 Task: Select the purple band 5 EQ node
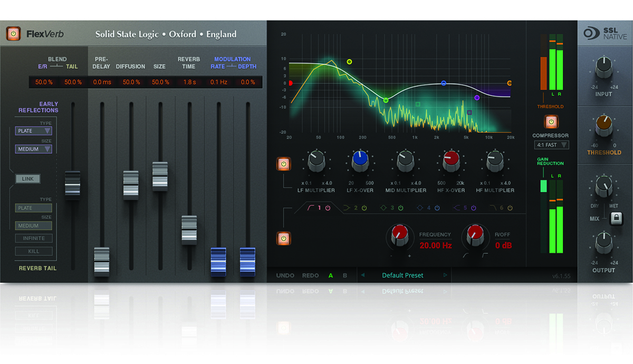pyautogui.click(x=477, y=98)
